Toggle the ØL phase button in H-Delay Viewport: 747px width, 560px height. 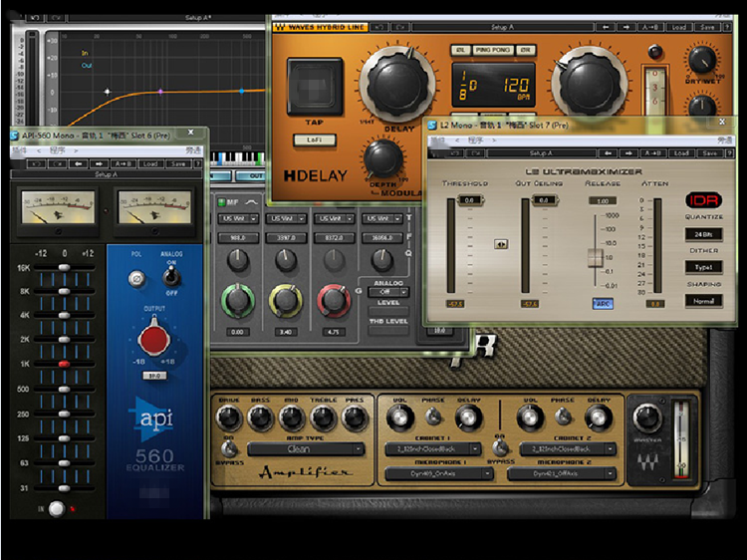click(461, 50)
